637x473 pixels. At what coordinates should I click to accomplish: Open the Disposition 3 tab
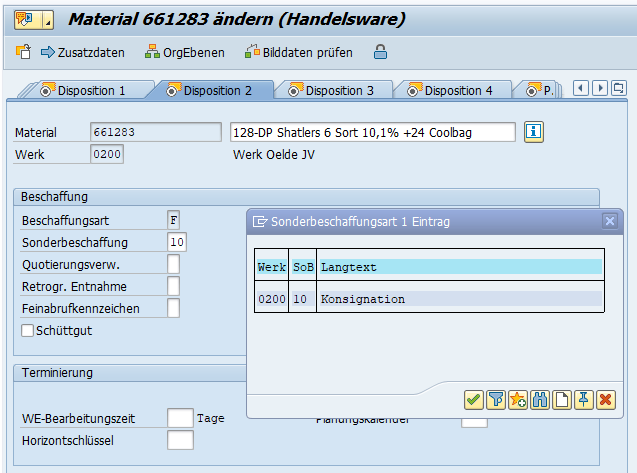click(x=330, y=90)
